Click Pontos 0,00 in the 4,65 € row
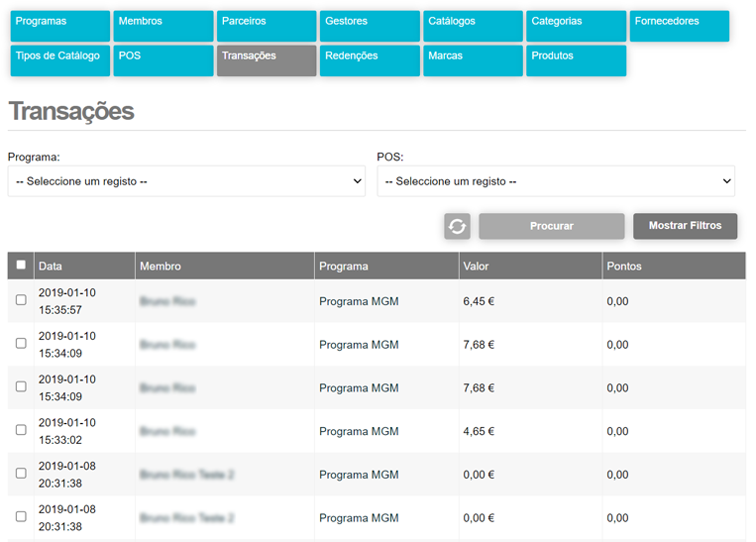The height and width of the screenshot is (542, 756). 617,431
